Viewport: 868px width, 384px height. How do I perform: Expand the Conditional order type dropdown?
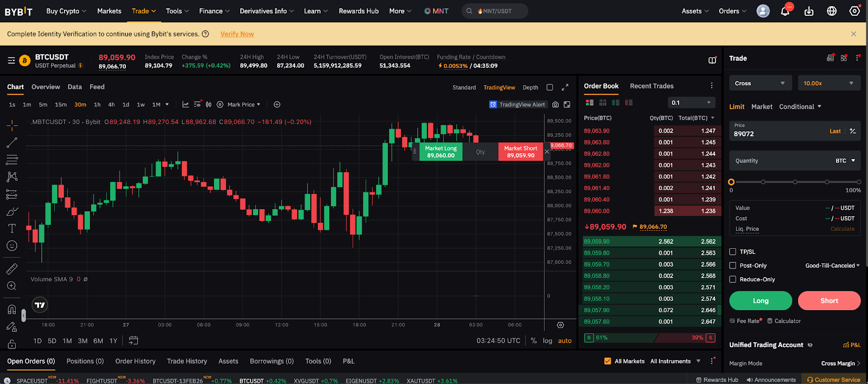pos(800,106)
